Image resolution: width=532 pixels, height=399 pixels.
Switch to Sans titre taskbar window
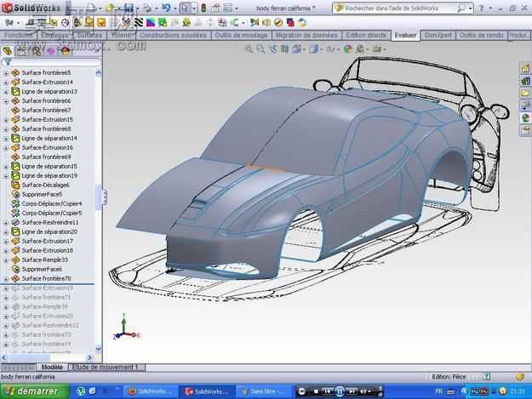click(x=264, y=391)
